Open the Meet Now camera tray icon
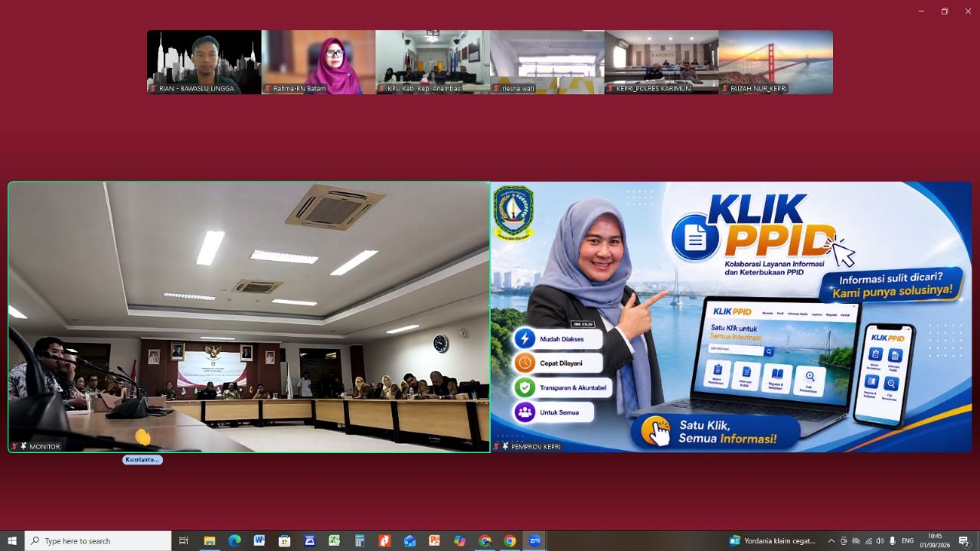 844,541
